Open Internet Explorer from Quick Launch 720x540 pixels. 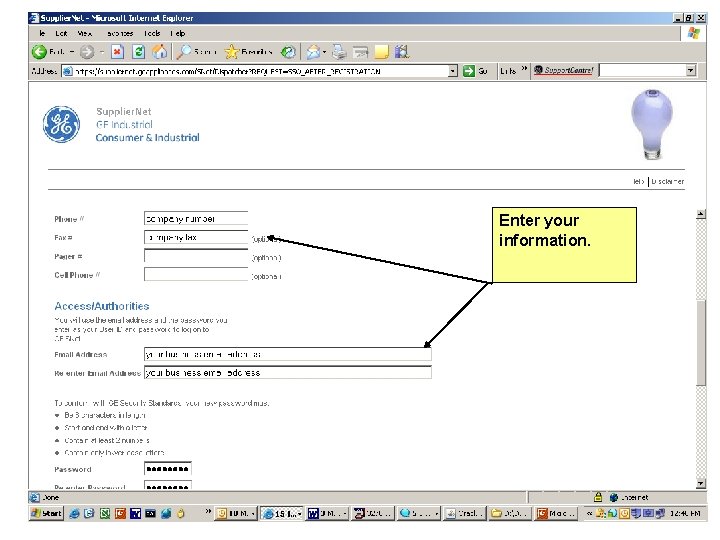74,513
